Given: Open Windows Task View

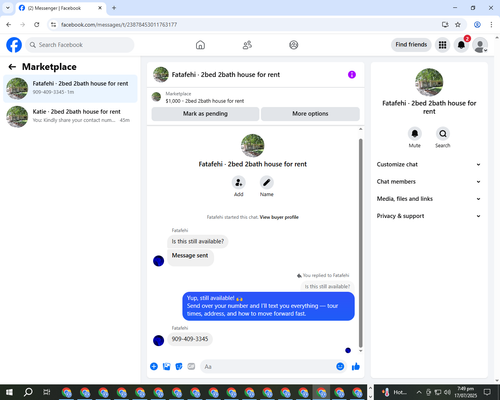Looking at the screenshot, I should tap(47, 392).
